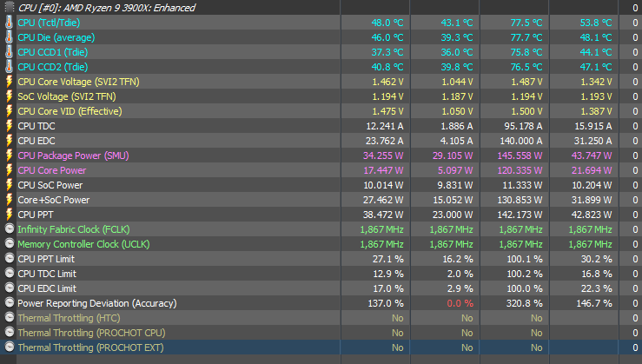Select Thermal Throttling (HTC) label
The image size is (642, 364).
69,318
